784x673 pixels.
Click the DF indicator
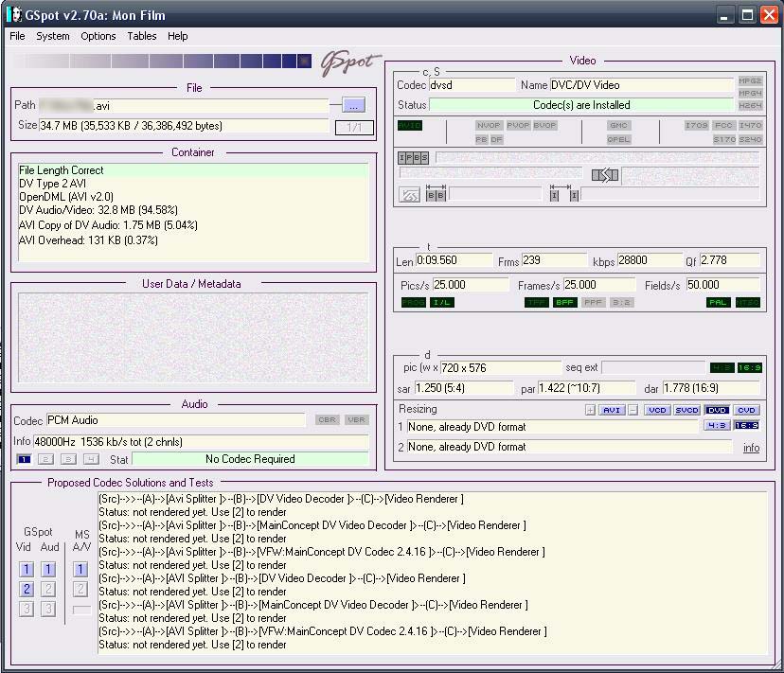pyautogui.click(x=496, y=139)
